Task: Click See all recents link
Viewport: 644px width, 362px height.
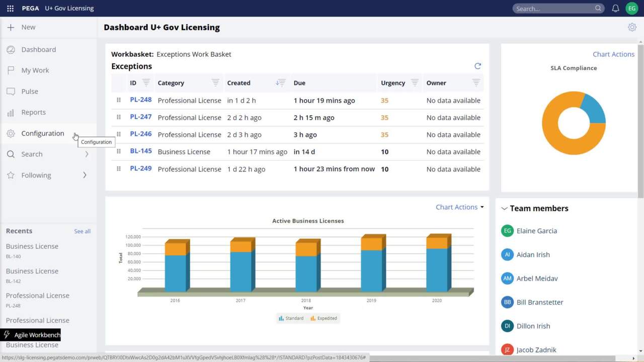Action: 82,231
